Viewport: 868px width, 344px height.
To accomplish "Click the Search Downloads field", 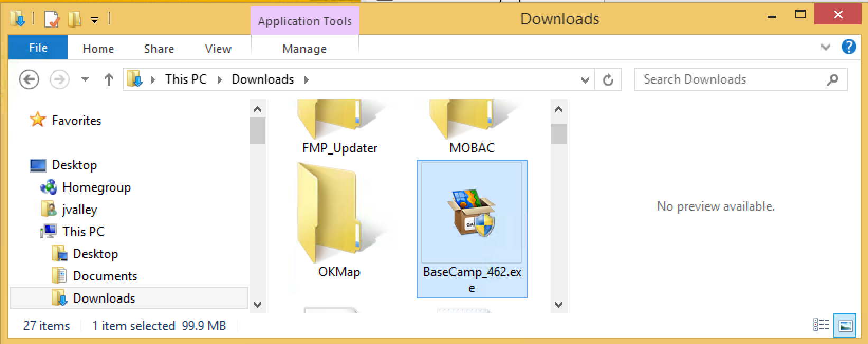I will coord(741,79).
